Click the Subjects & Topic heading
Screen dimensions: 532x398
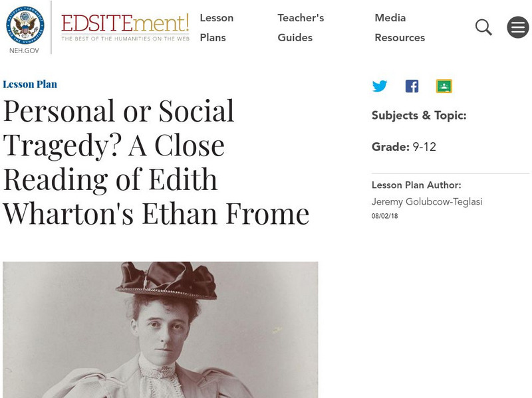(419, 116)
